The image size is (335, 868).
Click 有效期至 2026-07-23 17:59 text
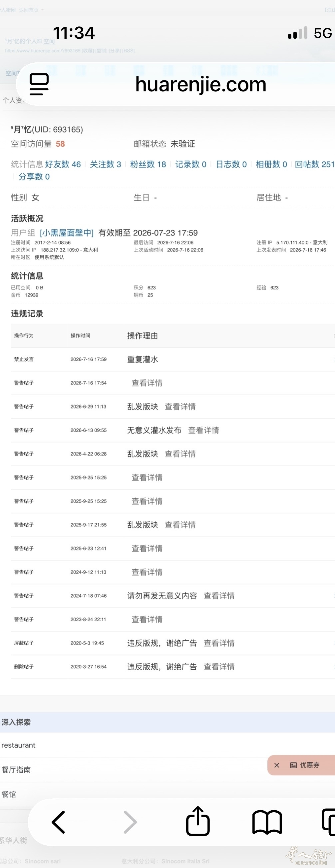click(x=148, y=233)
